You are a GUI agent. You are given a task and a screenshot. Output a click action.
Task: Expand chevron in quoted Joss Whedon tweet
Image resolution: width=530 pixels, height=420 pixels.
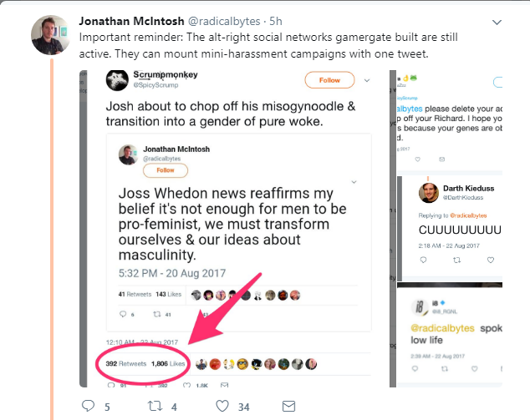click(354, 182)
